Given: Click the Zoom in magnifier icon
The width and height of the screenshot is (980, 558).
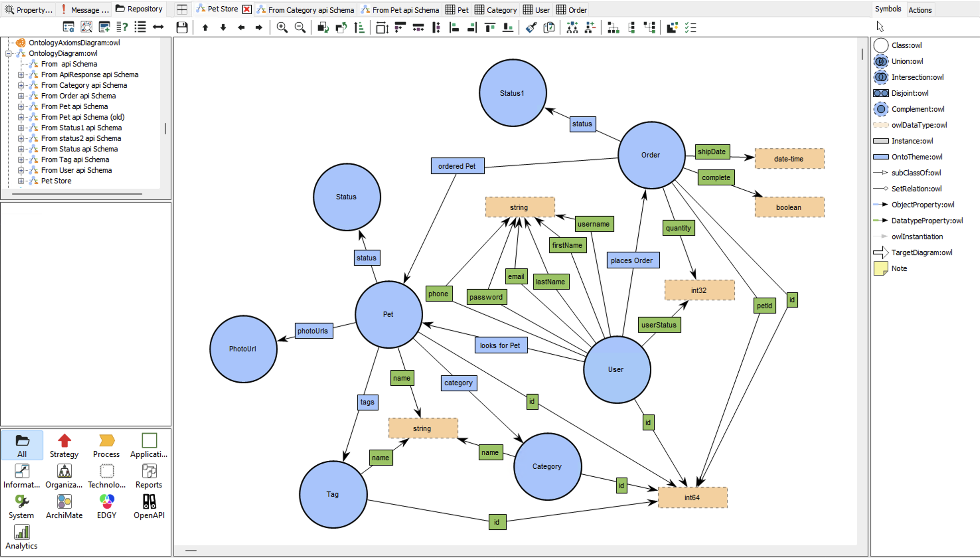Looking at the screenshot, I should point(282,27).
